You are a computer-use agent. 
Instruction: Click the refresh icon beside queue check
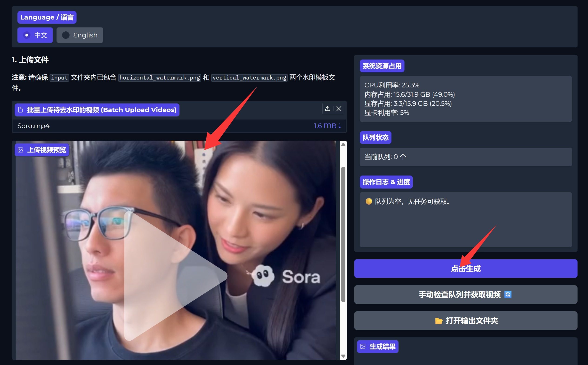pyautogui.click(x=508, y=295)
